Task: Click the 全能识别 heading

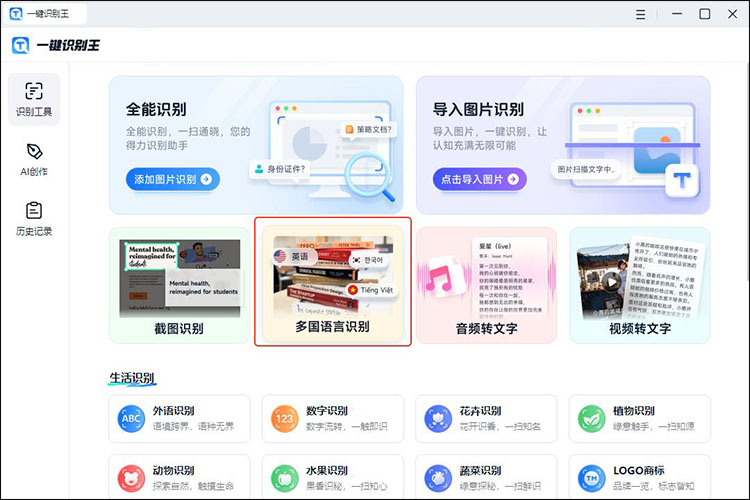Action: point(156,110)
